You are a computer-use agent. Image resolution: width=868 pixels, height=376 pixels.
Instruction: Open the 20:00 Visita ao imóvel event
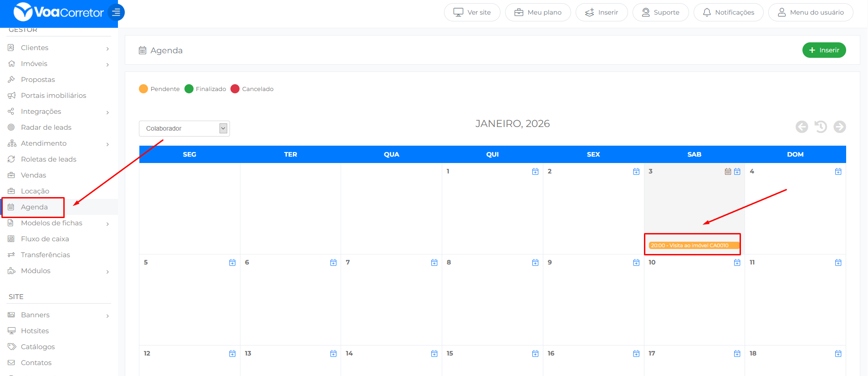pyautogui.click(x=692, y=245)
